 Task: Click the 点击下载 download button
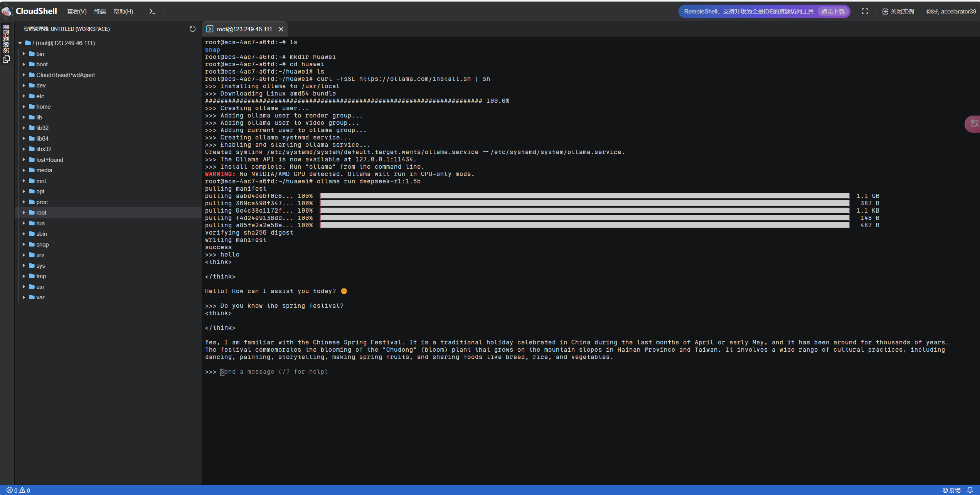pos(833,12)
